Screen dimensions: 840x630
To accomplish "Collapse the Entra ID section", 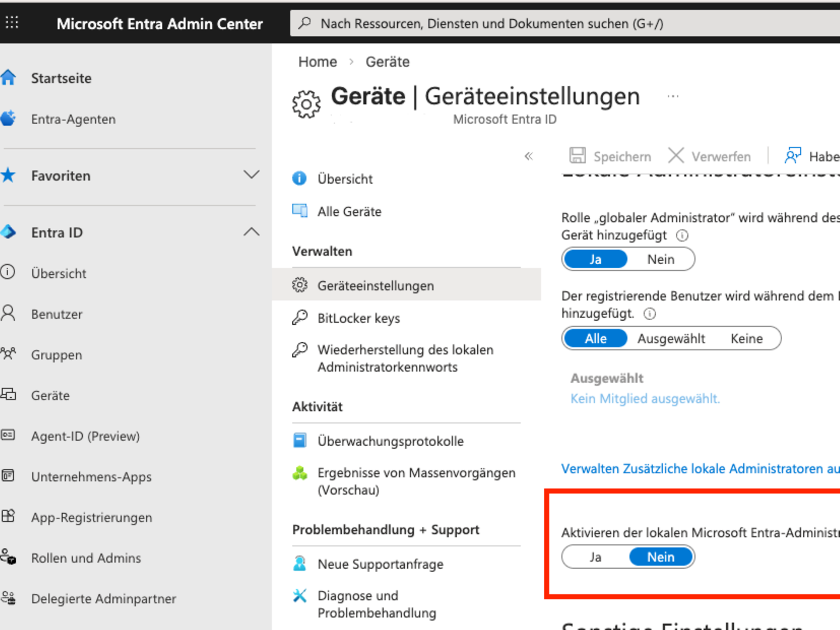I will (x=252, y=232).
